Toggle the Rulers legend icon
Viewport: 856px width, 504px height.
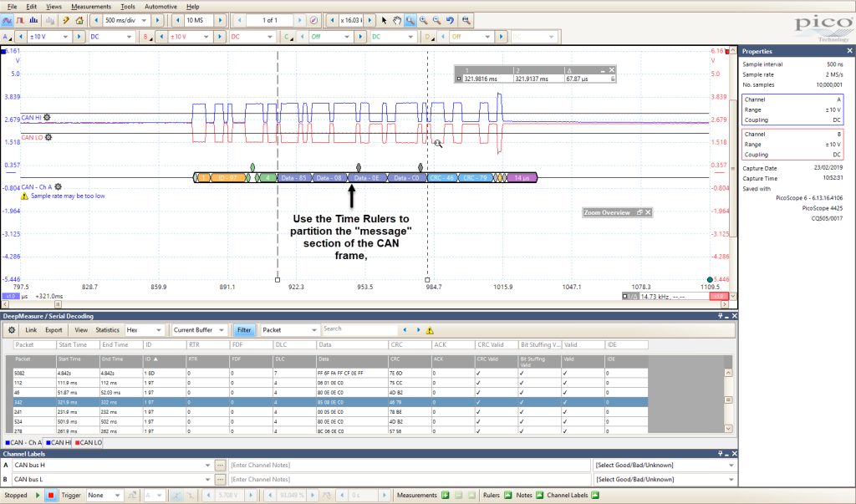[507, 496]
